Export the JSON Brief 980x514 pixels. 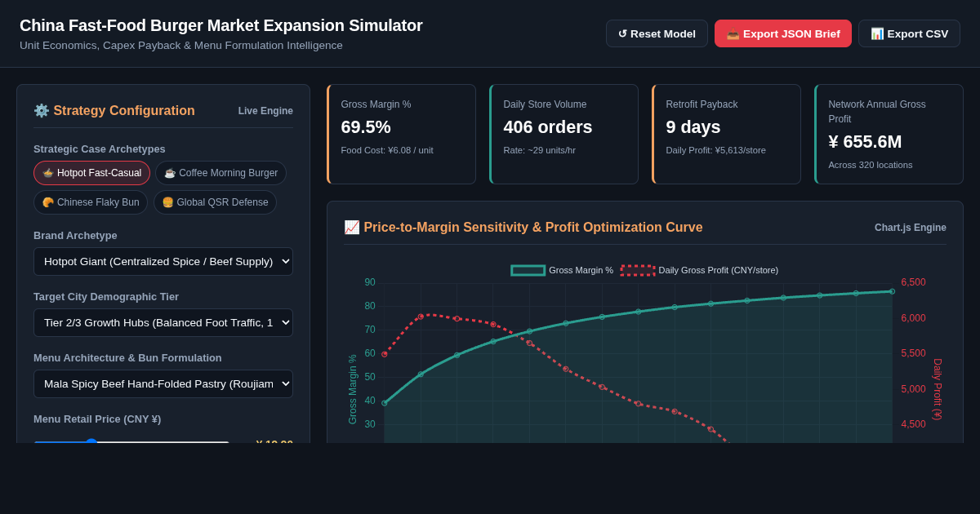click(783, 33)
